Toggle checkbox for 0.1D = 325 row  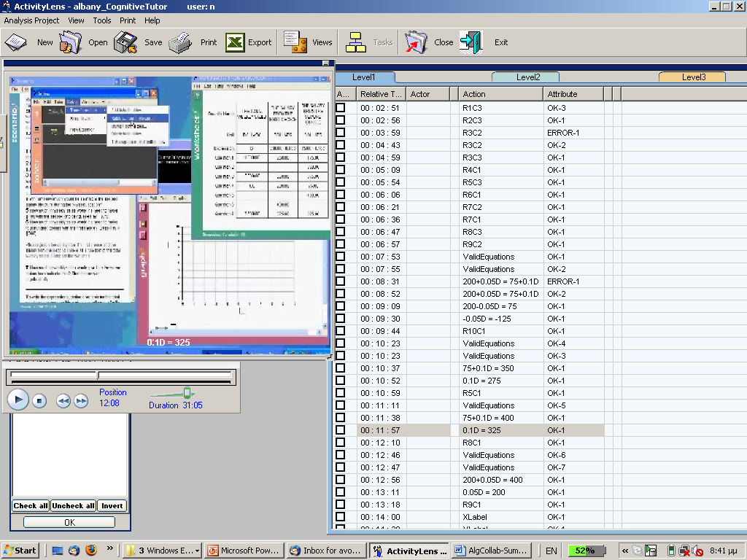341,430
